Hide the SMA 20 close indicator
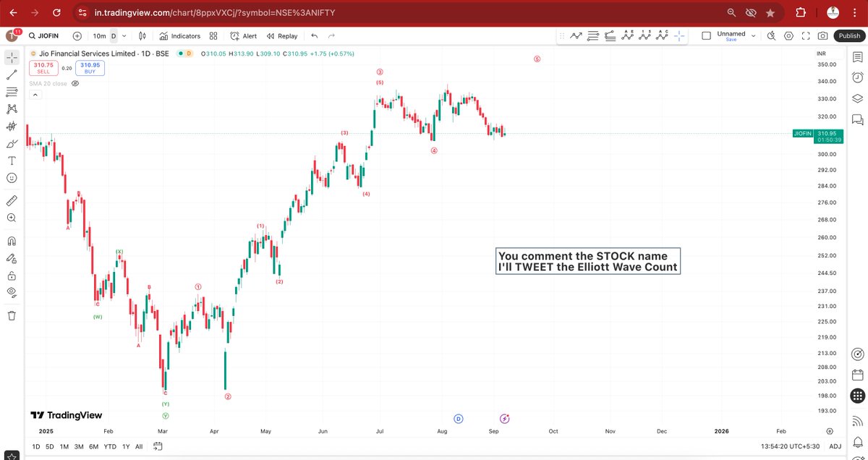This screenshot has width=868, height=460. (x=75, y=83)
